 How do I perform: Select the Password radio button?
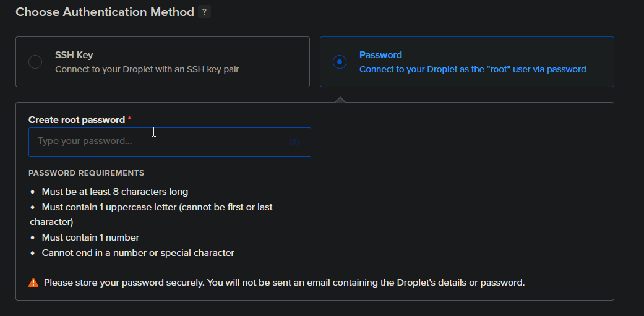point(340,62)
